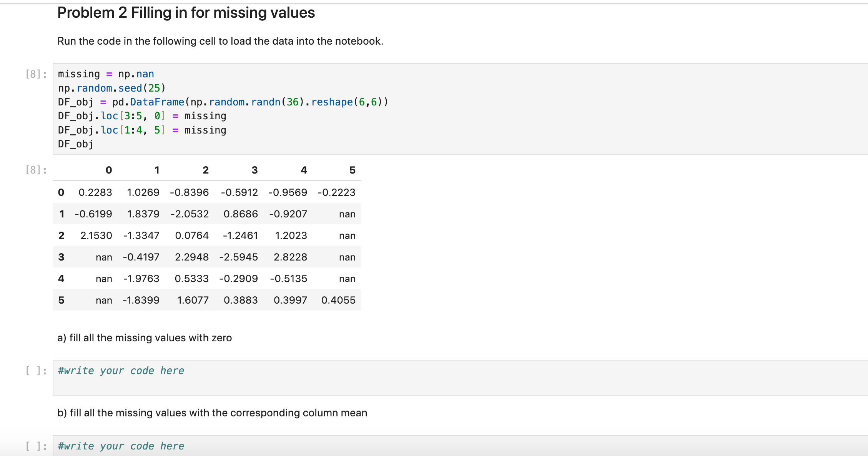
Task: Click row index 3 in the DataFrame output
Action: point(61,257)
